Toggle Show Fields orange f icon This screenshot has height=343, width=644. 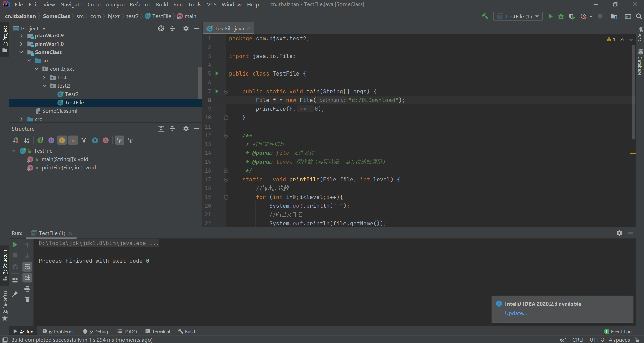pos(62,140)
